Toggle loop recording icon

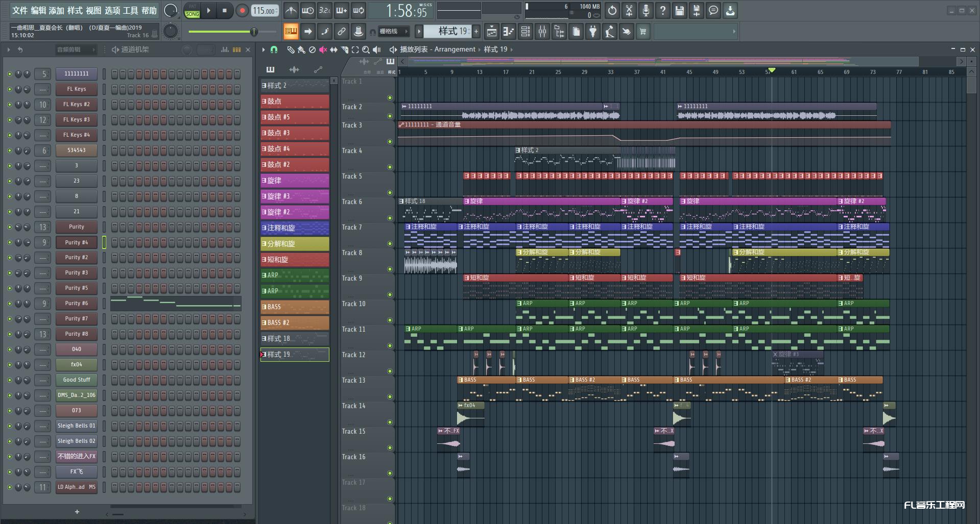click(359, 10)
